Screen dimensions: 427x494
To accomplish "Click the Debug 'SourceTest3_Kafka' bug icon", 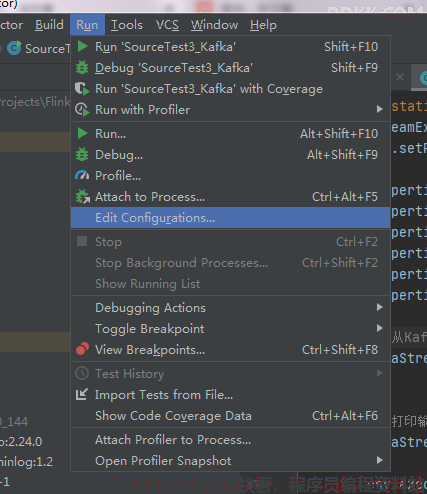I will [x=82, y=67].
